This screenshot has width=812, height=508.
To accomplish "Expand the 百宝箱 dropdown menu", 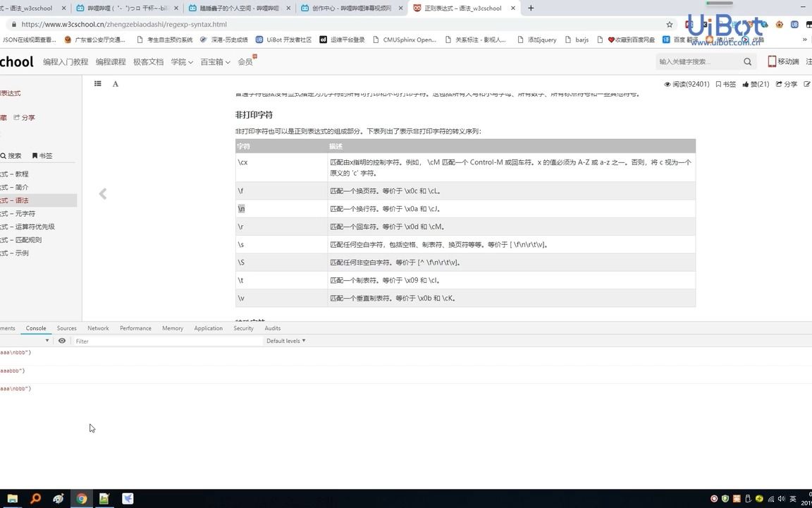I will 215,62.
